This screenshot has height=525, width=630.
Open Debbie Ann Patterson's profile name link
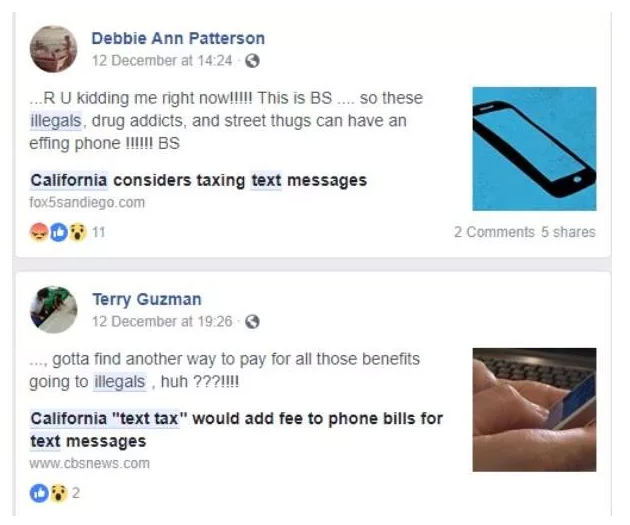click(178, 39)
